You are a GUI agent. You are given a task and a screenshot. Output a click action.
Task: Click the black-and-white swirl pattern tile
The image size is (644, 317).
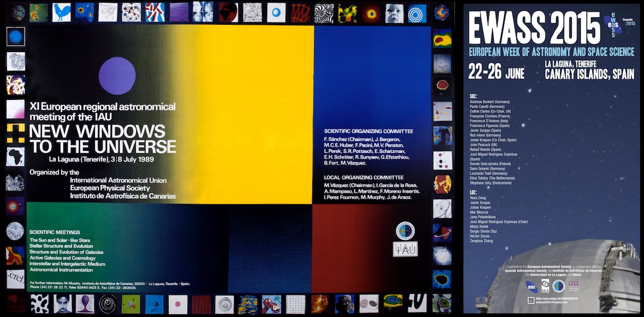click(x=324, y=13)
